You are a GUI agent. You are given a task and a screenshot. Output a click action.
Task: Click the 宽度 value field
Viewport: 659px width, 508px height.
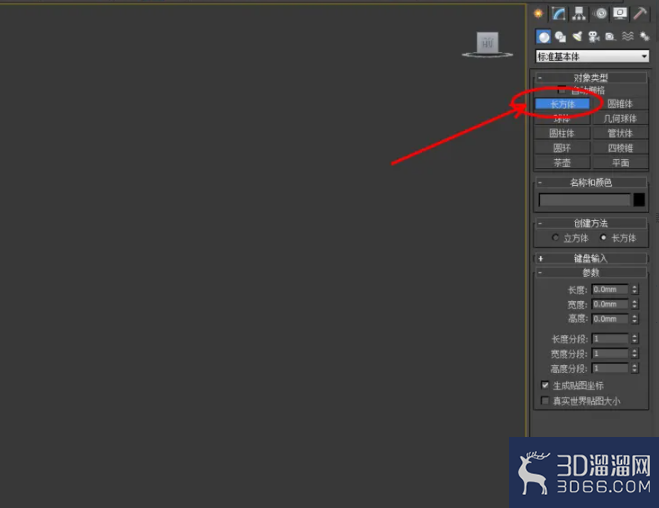click(x=610, y=304)
